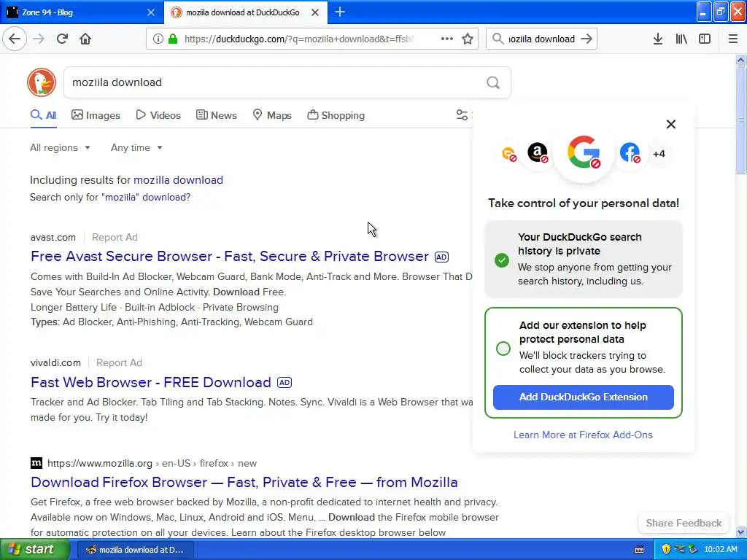
Task: Click Add DuckDuckGo Extension button
Action: tap(583, 397)
